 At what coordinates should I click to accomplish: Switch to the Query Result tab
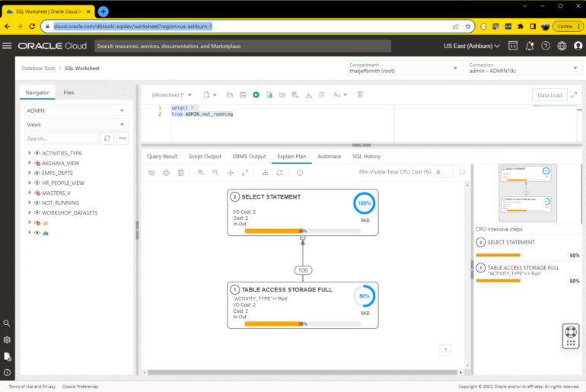162,156
